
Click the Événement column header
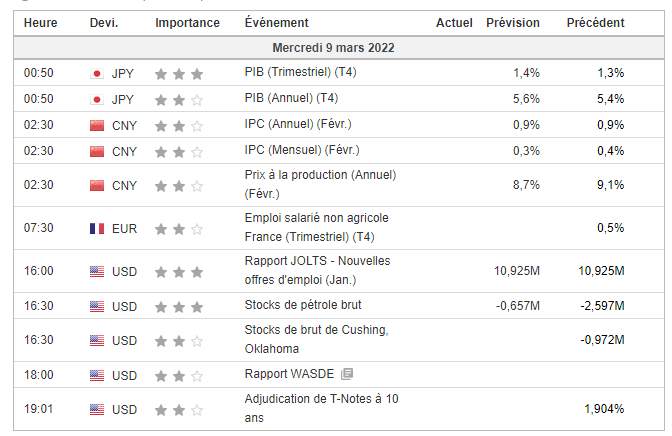pos(276,23)
